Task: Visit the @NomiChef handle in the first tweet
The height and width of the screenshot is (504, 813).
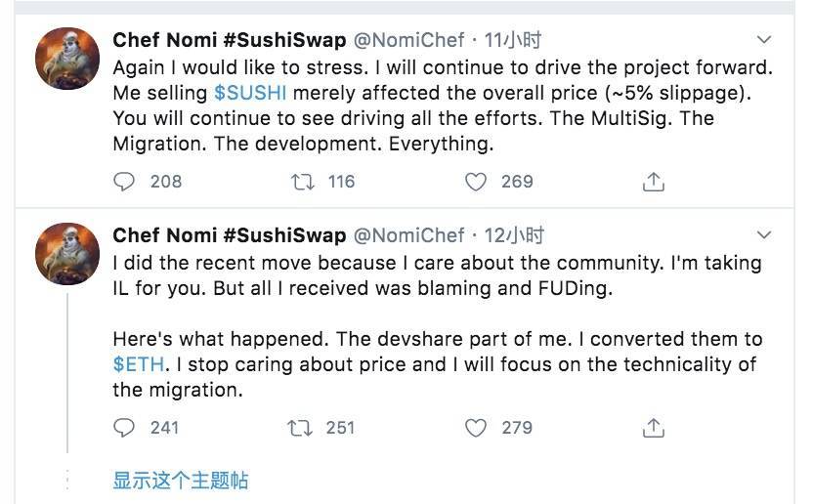Action: [x=407, y=40]
